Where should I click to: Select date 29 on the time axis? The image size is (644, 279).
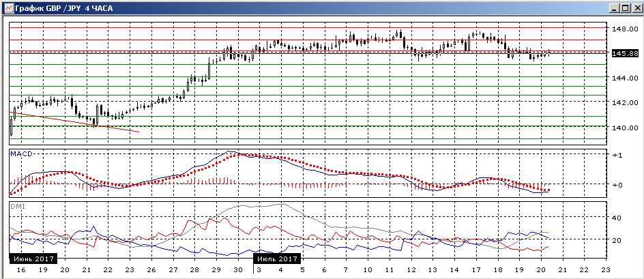(x=216, y=270)
